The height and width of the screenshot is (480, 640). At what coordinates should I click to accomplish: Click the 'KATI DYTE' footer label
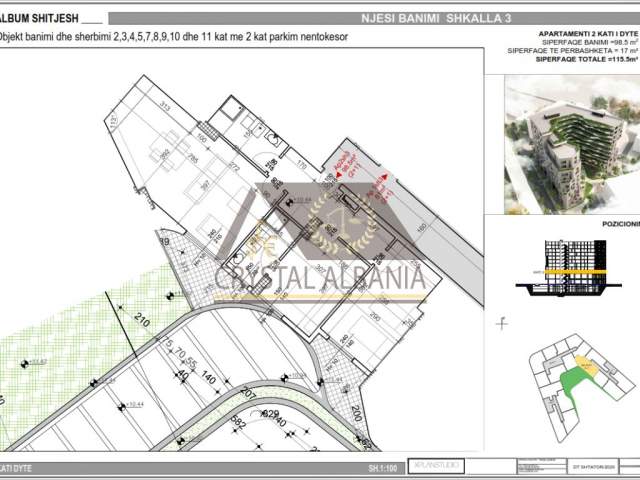16,468
